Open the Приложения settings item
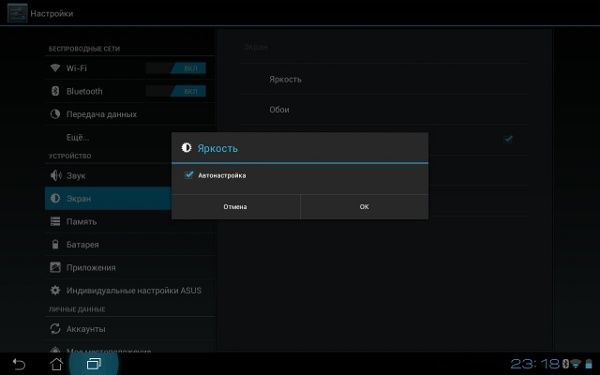 coord(129,267)
